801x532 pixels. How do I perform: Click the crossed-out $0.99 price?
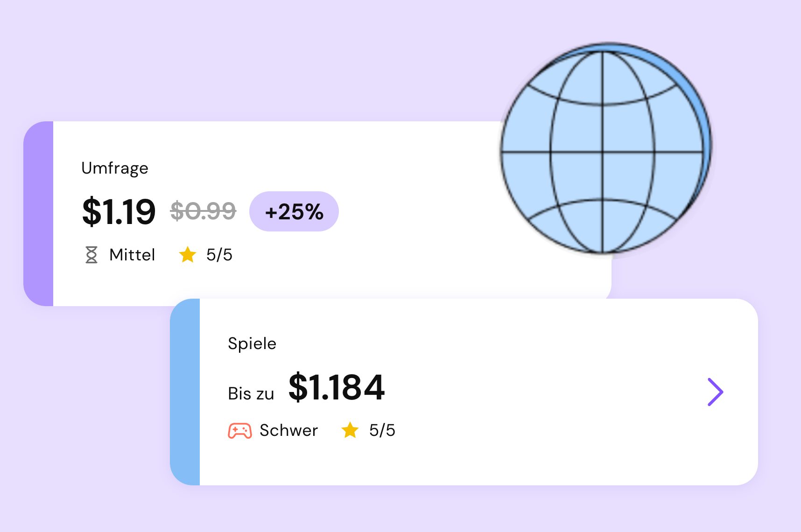(x=203, y=211)
